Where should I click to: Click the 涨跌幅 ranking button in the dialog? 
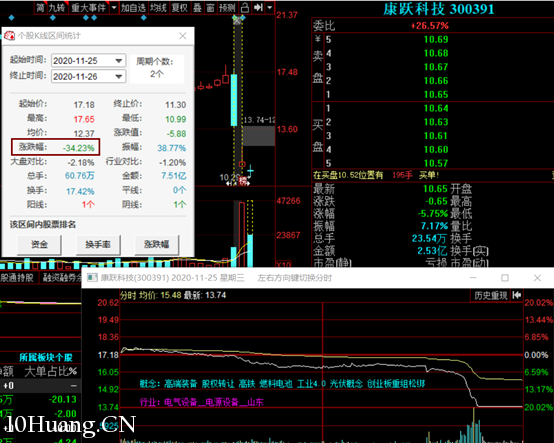point(157,244)
